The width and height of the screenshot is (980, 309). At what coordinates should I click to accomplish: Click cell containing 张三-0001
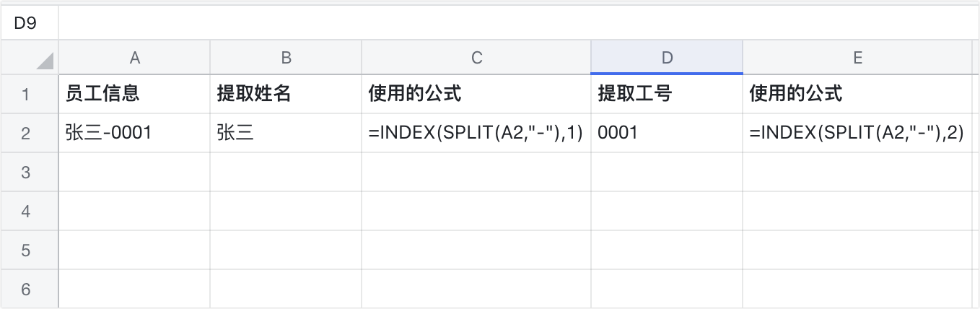(x=134, y=133)
